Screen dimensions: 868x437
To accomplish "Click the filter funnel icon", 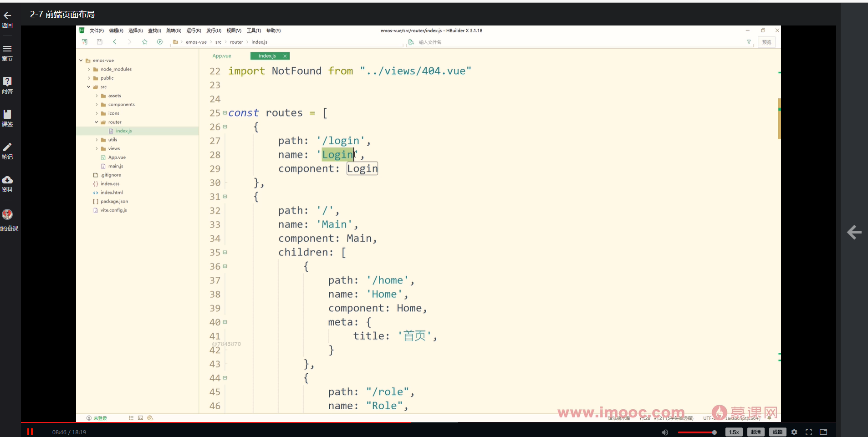I will (749, 42).
